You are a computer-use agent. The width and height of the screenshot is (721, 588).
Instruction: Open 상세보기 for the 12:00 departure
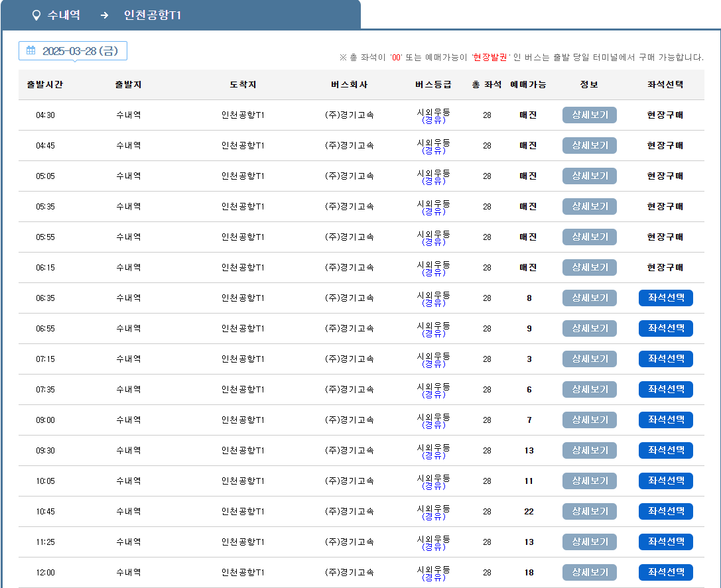tap(589, 572)
